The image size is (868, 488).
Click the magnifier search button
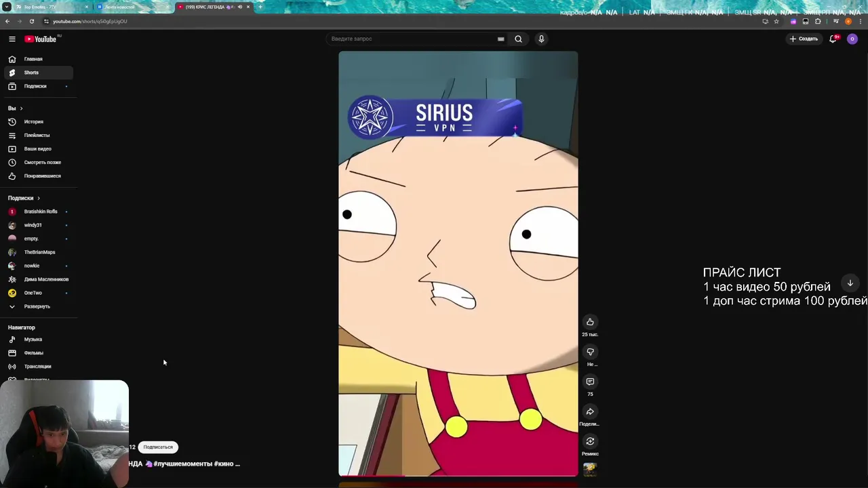518,39
